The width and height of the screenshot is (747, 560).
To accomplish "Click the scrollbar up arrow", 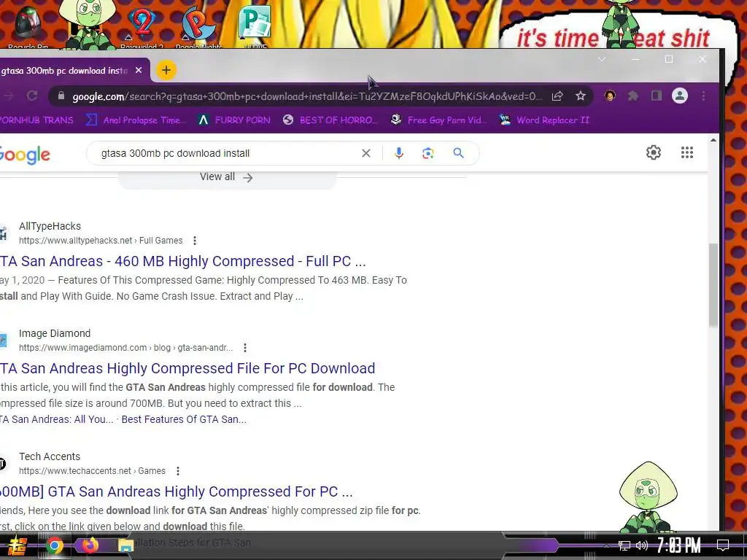I will pos(713,140).
